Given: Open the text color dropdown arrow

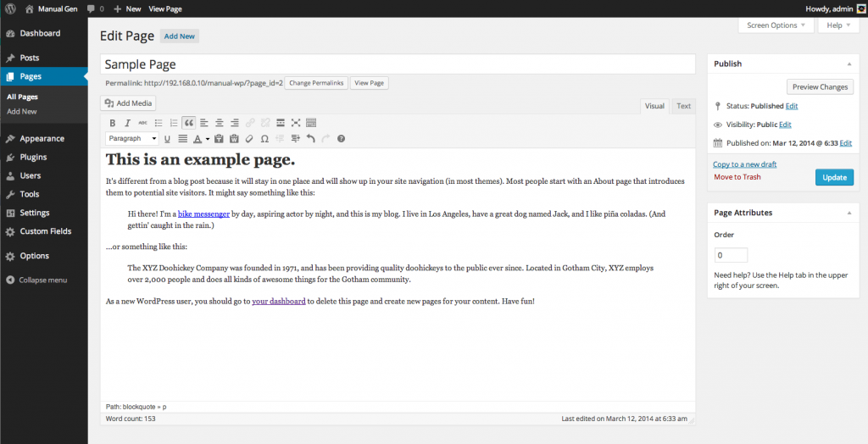Looking at the screenshot, I should tap(208, 139).
